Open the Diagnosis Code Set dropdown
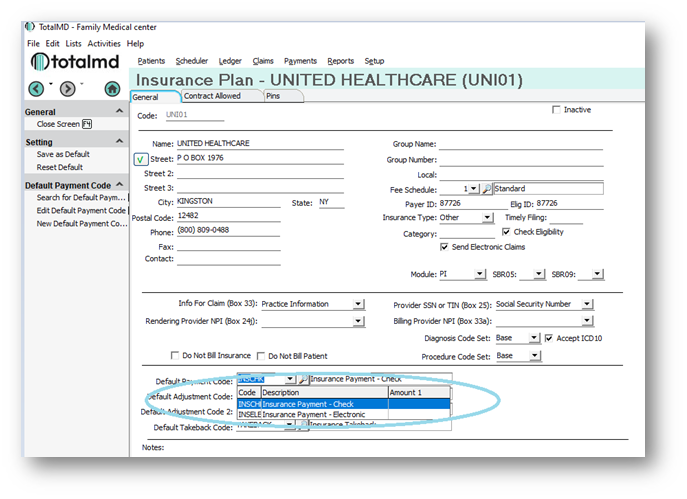The image size is (687, 499). (534, 338)
